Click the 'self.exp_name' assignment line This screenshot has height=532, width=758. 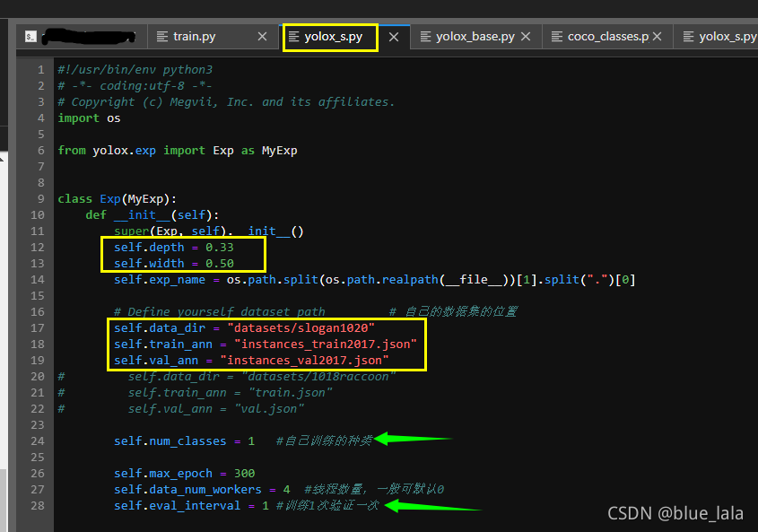tap(375, 280)
